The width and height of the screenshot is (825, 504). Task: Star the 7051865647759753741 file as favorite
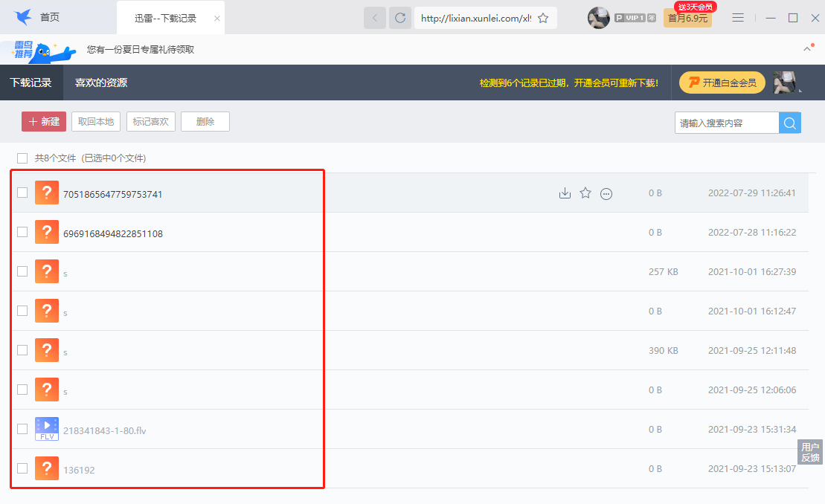point(585,193)
